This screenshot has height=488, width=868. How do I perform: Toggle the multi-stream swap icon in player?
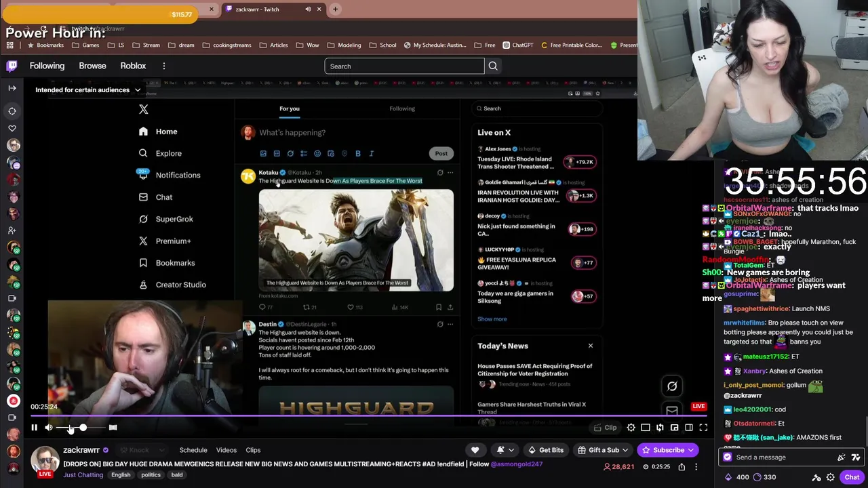[660, 428]
